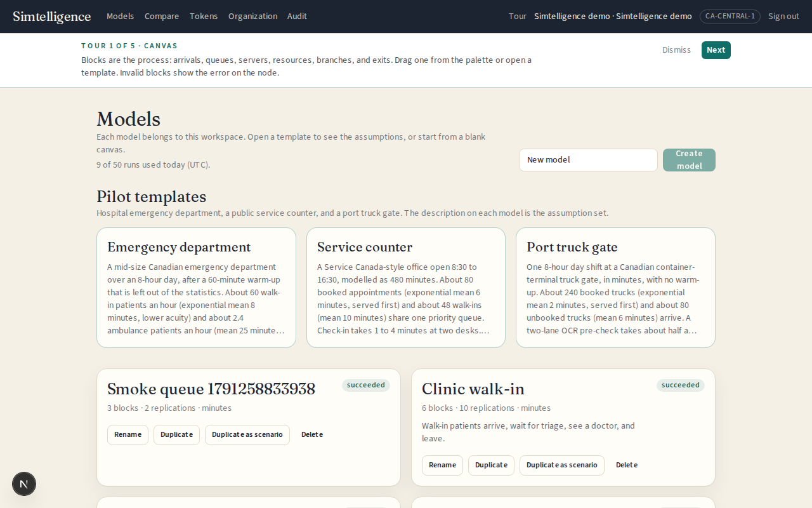Focus the New model name field
The image size is (812, 508).
[588, 160]
